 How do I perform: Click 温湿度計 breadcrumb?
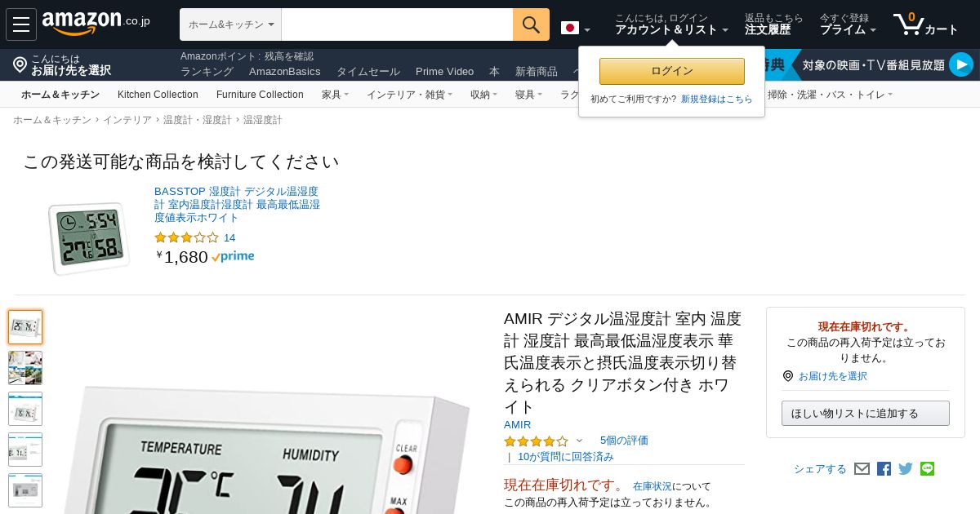pos(263,120)
